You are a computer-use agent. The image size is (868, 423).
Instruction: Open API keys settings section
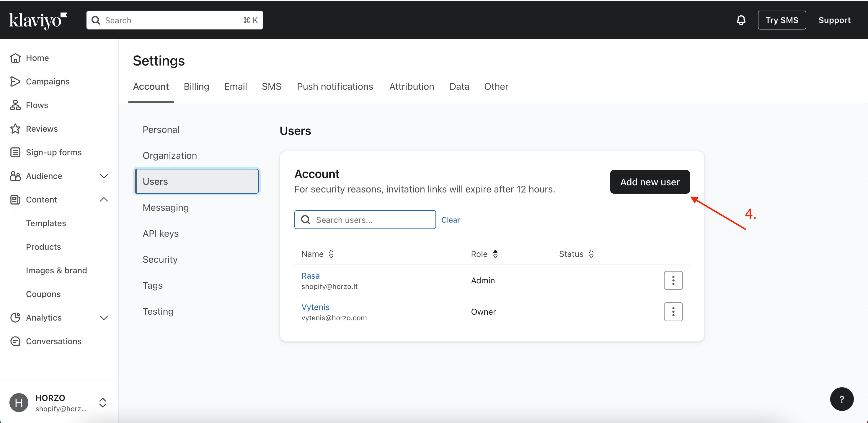click(x=160, y=233)
